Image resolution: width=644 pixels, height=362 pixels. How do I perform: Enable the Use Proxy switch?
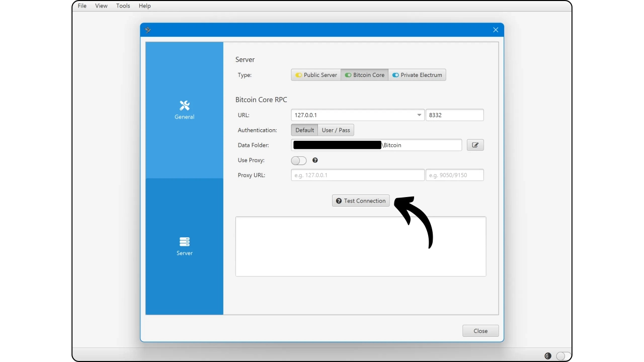click(298, 160)
